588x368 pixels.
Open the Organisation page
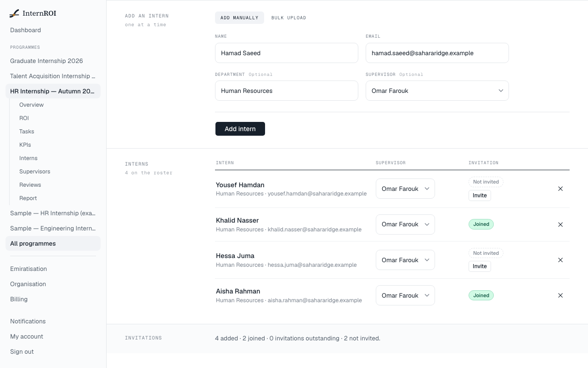tap(53, 284)
